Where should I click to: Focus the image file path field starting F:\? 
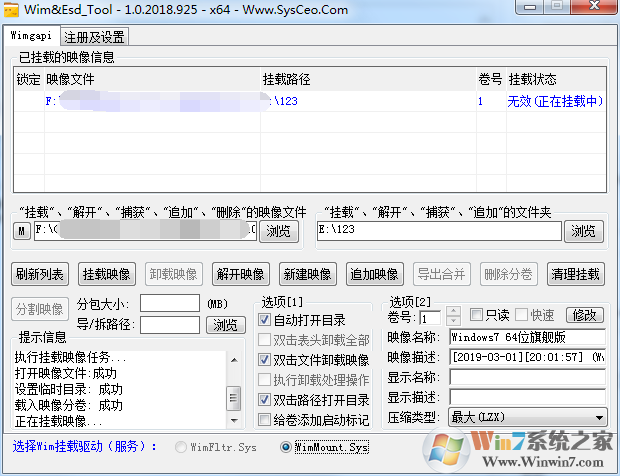click(x=145, y=230)
